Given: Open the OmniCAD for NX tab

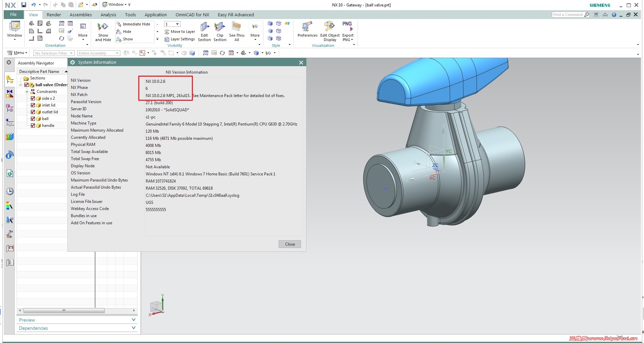Looking at the screenshot, I should coord(192,15).
